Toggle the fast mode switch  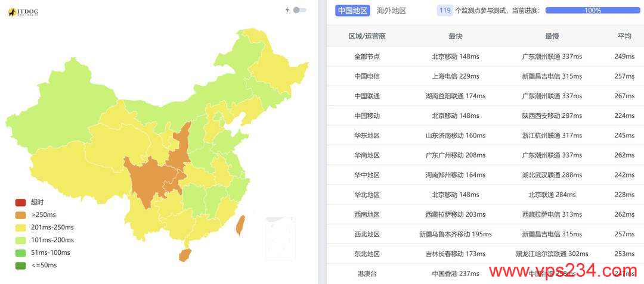pyautogui.click(x=300, y=10)
